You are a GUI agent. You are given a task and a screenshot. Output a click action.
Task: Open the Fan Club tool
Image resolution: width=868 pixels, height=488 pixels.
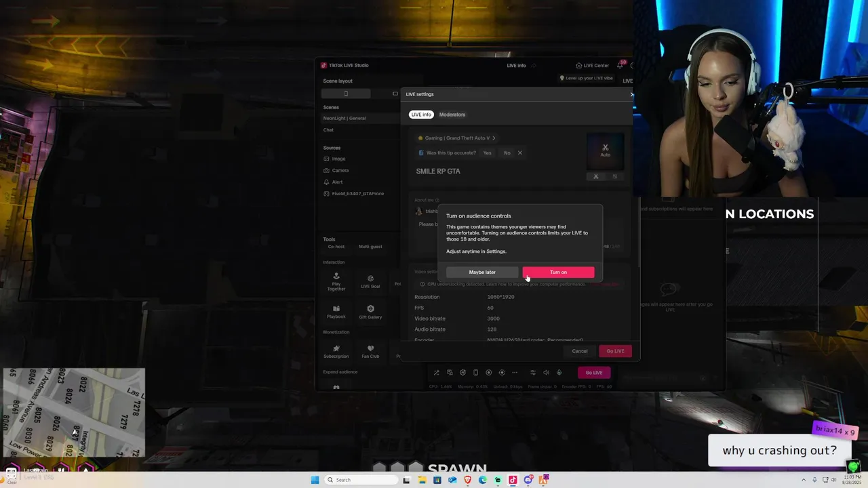[370, 351]
